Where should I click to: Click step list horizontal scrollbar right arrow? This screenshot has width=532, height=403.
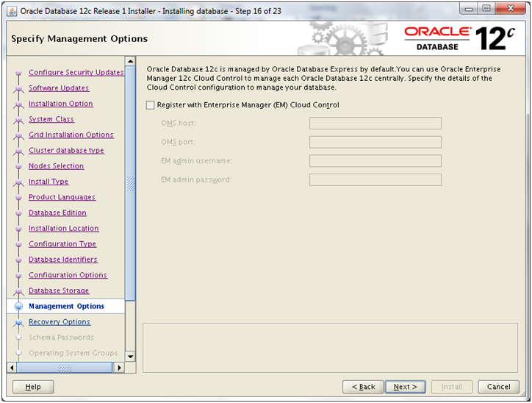(x=119, y=368)
